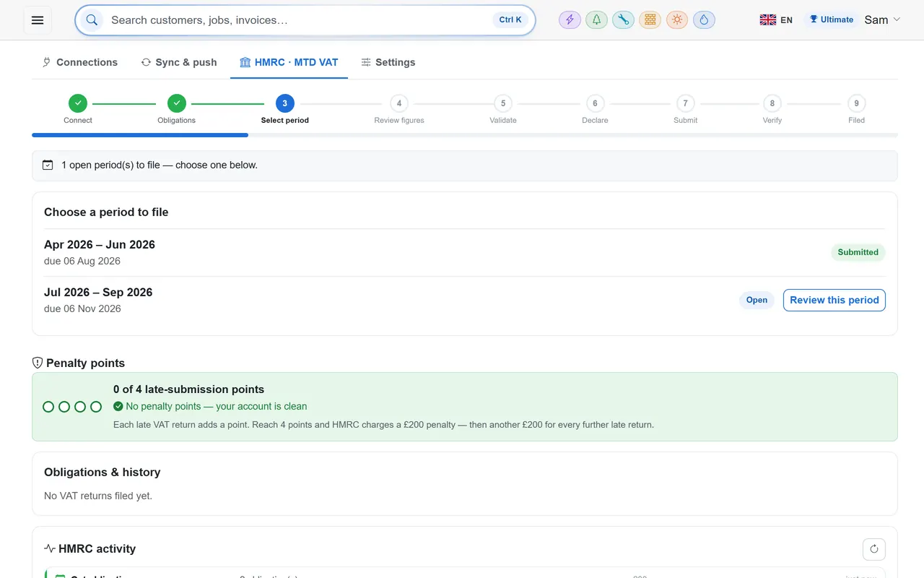Click the Obligations & history heading
Screen dimensions: 924x578
102,472
